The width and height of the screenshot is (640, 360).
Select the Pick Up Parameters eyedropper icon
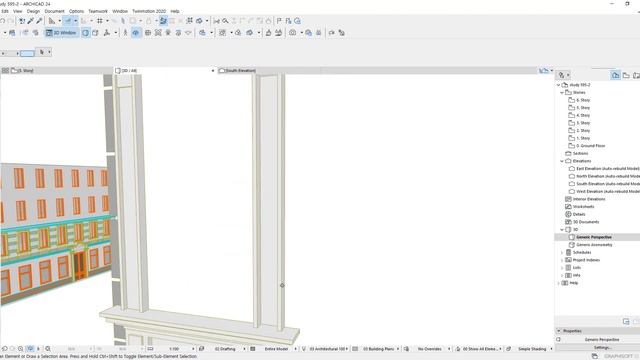tap(31, 21)
